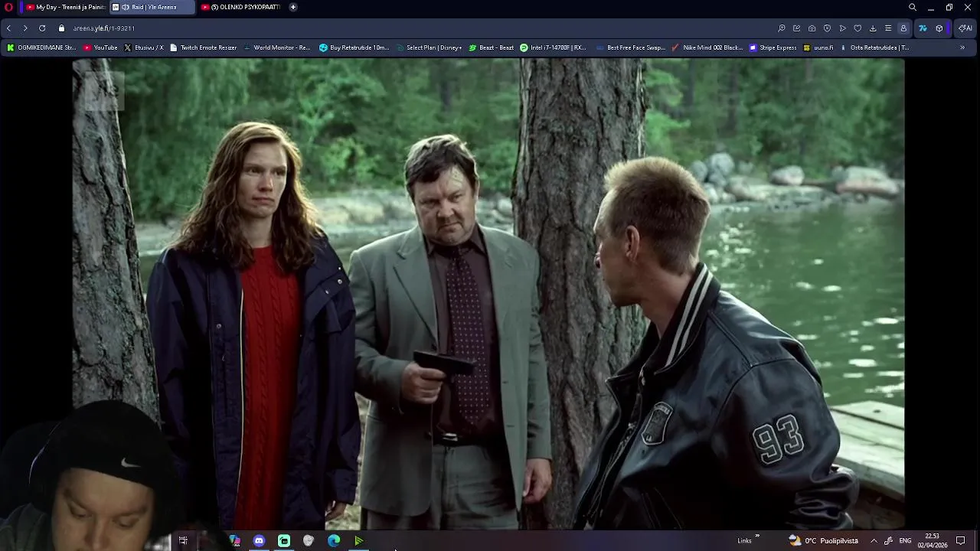This screenshot has width=980, height=551.
Task: Switch to the My Day YouTube tab
Action: coord(65,7)
